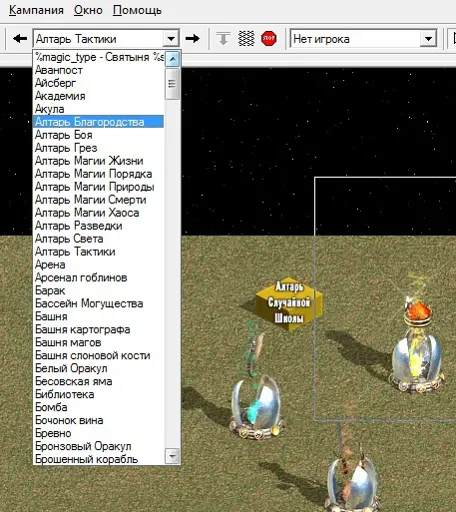Open the Окно menu
Image resolution: width=456 pixels, height=512 pixels.
pos(88,10)
